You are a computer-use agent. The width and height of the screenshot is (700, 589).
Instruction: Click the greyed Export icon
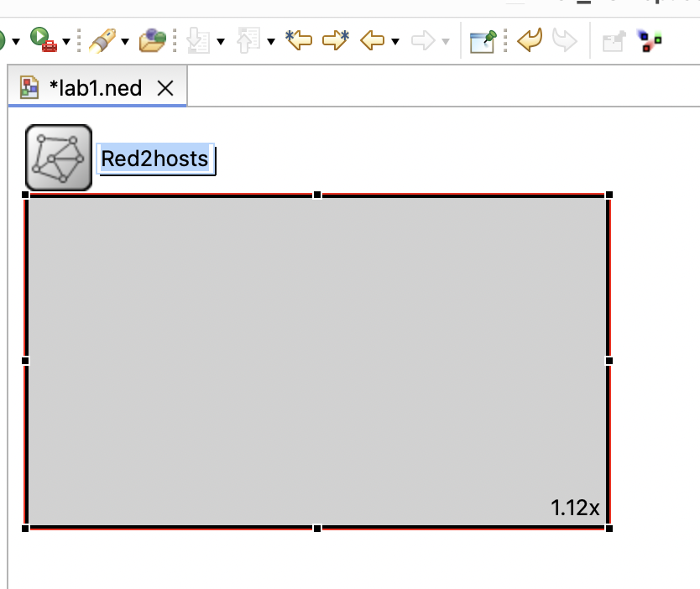point(614,41)
